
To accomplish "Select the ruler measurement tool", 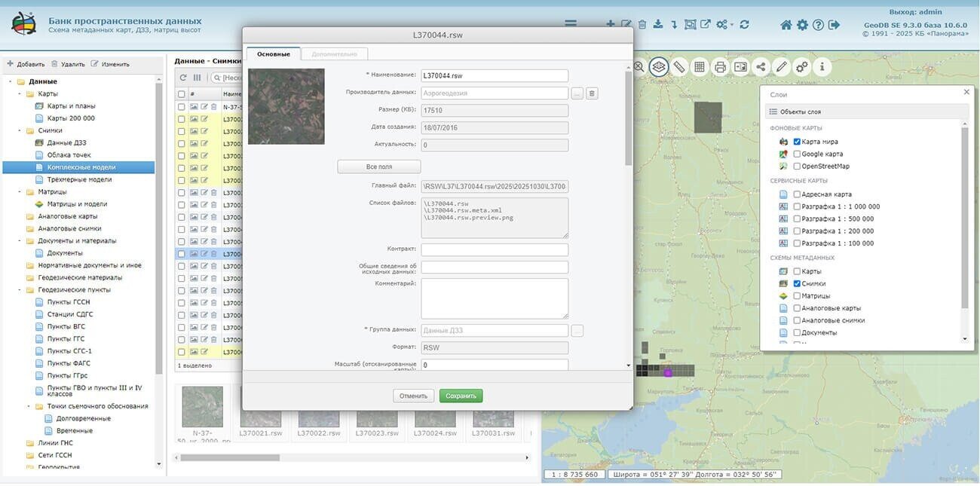I will point(679,67).
